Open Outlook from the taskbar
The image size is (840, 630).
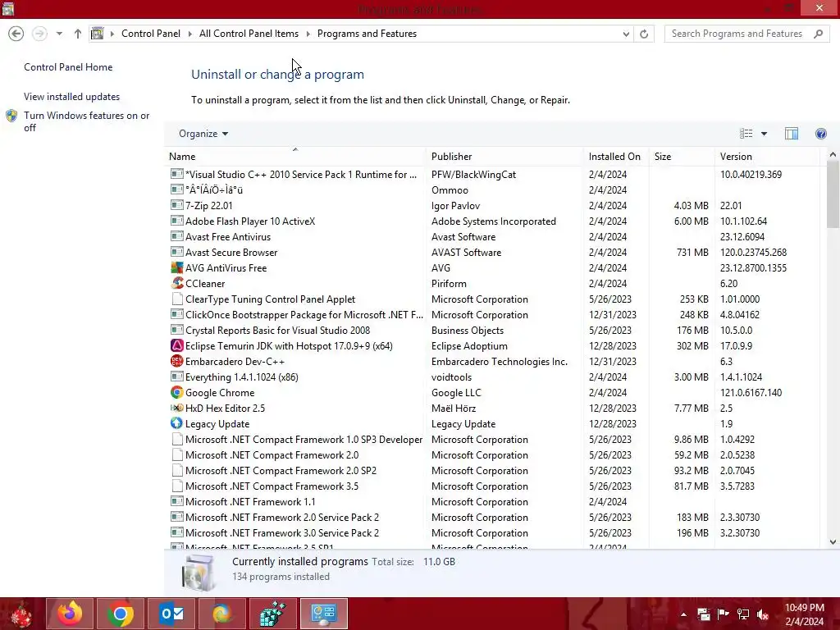point(171,614)
